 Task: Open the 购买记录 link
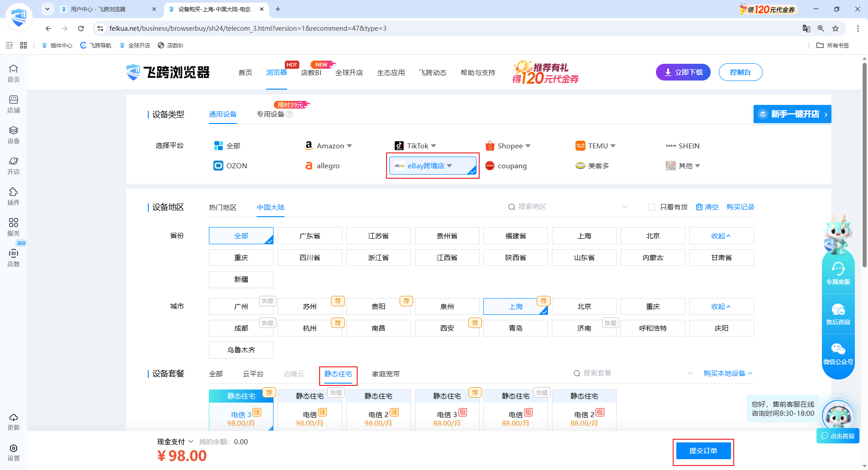741,207
